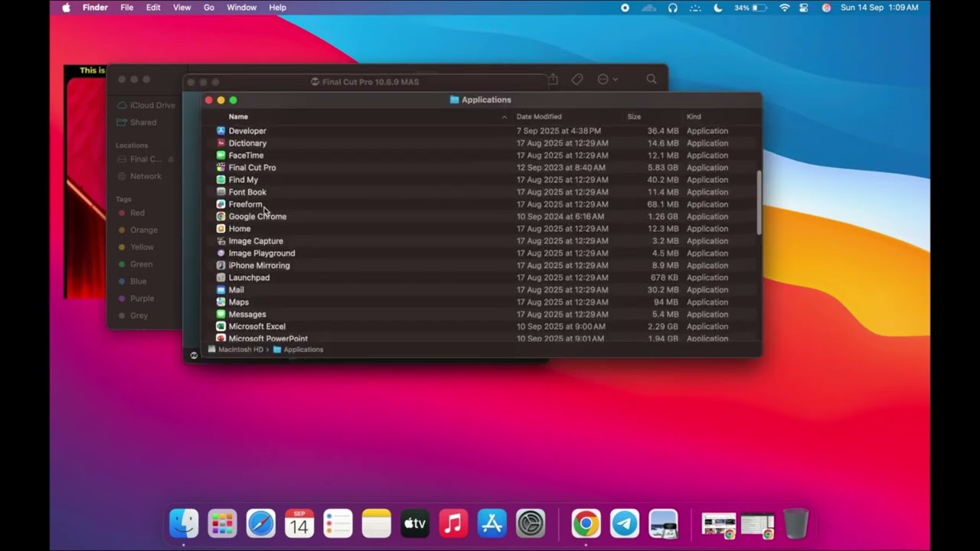Select the Image Capture app entry
The image size is (980, 551).
pyautogui.click(x=482, y=241)
